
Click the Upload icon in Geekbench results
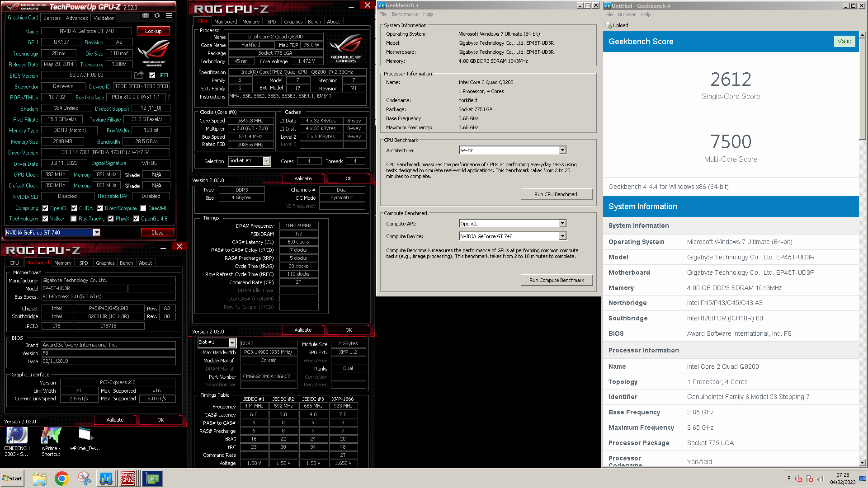click(609, 25)
